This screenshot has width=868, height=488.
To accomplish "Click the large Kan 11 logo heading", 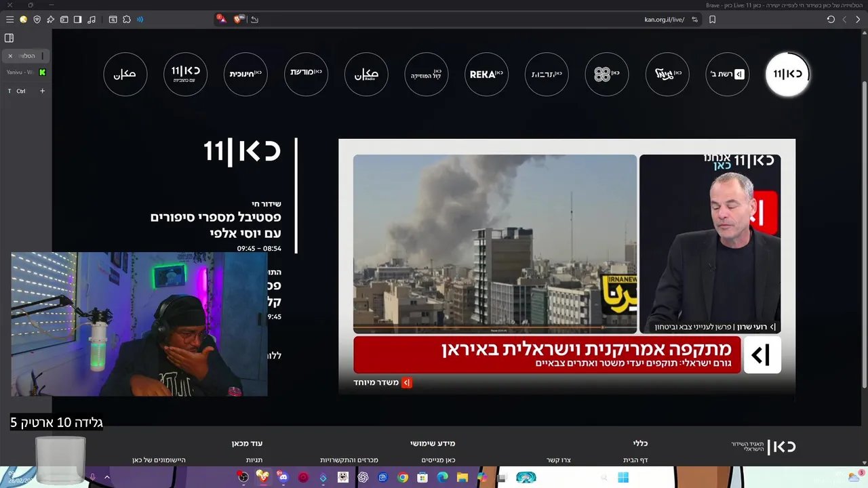I will tap(242, 151).
